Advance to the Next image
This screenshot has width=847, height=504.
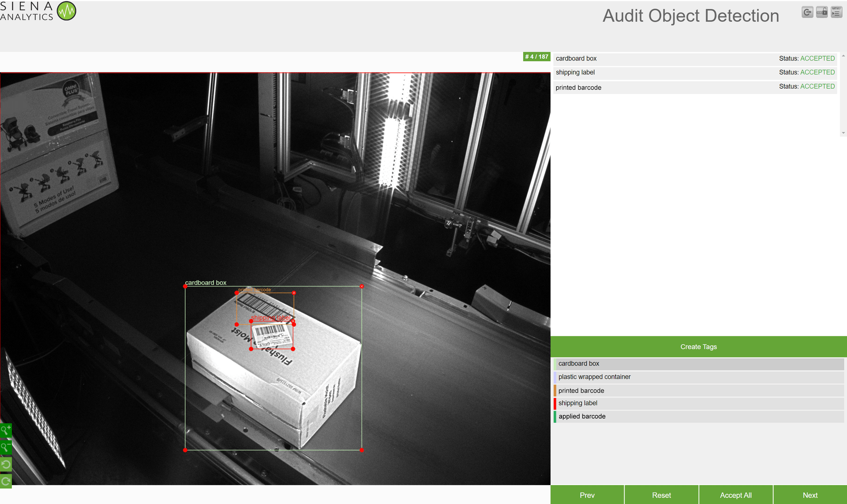[x=810, y=495]
